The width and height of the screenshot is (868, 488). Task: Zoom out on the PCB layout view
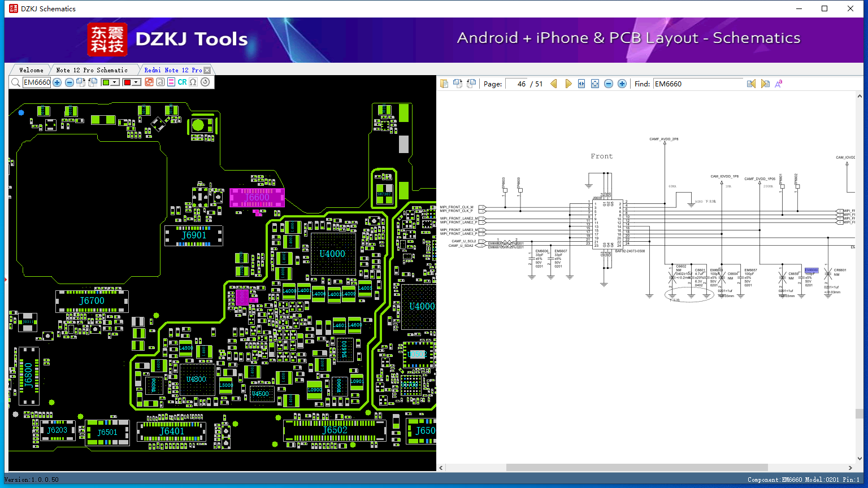click(x=69, y=82)
